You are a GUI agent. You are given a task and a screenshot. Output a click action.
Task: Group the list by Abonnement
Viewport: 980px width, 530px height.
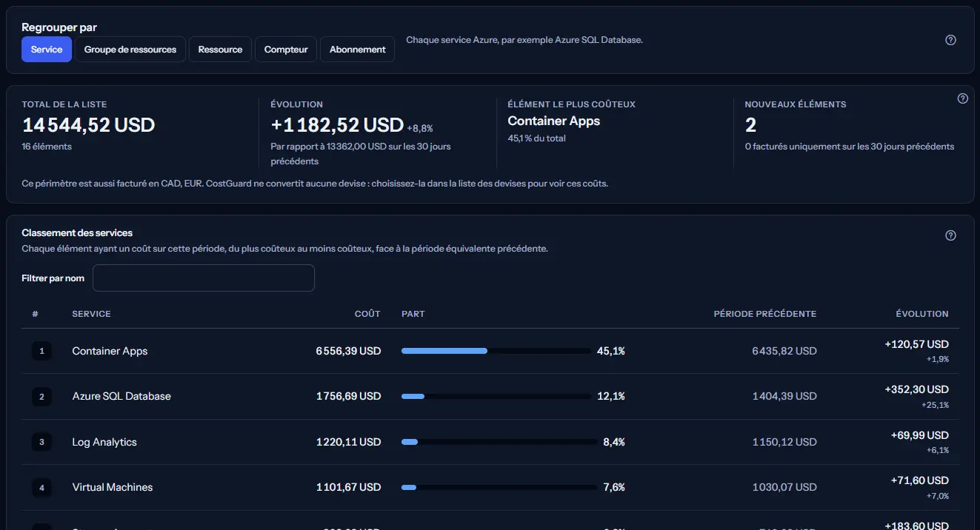tap(358, 50)
